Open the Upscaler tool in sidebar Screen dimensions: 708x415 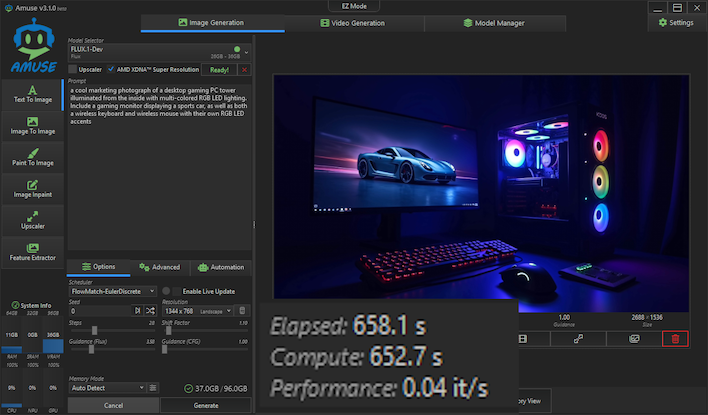(x=33, y=221)
